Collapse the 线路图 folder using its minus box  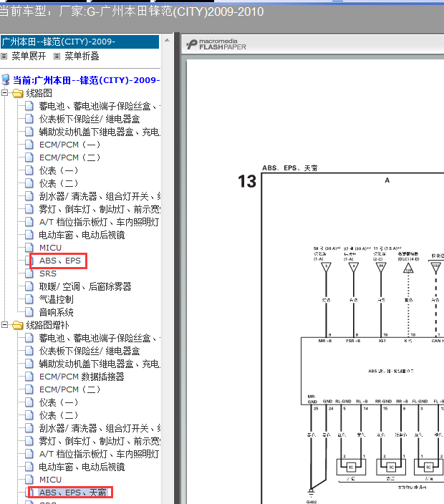point(4,93)
